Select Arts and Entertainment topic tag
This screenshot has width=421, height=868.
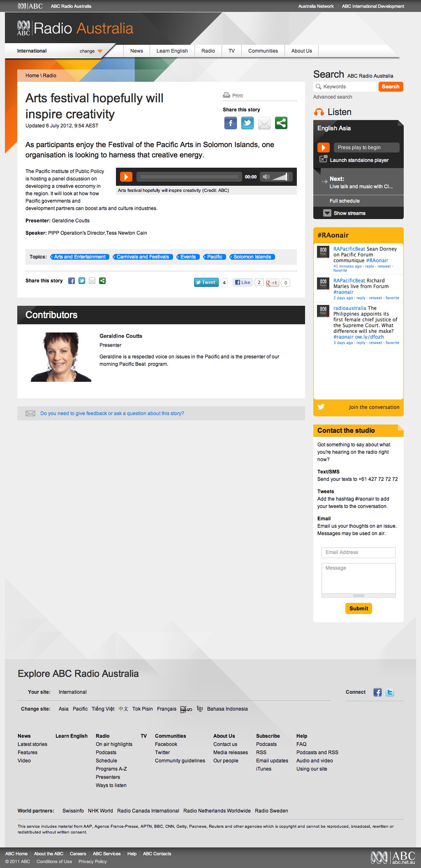[x=80, y=257]
